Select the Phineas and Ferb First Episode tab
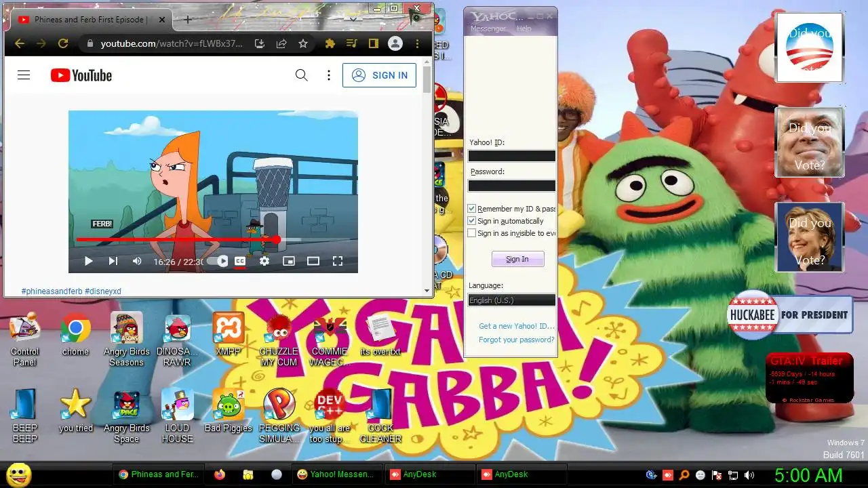Image resolution: width=868 pixels, height=488 pixels. point(90,20)
